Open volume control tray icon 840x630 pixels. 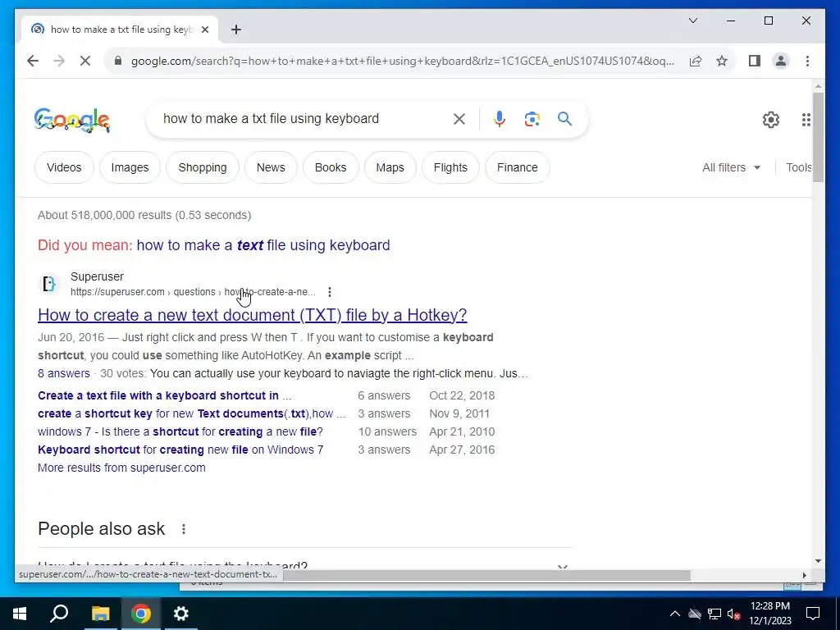point(733,614)
